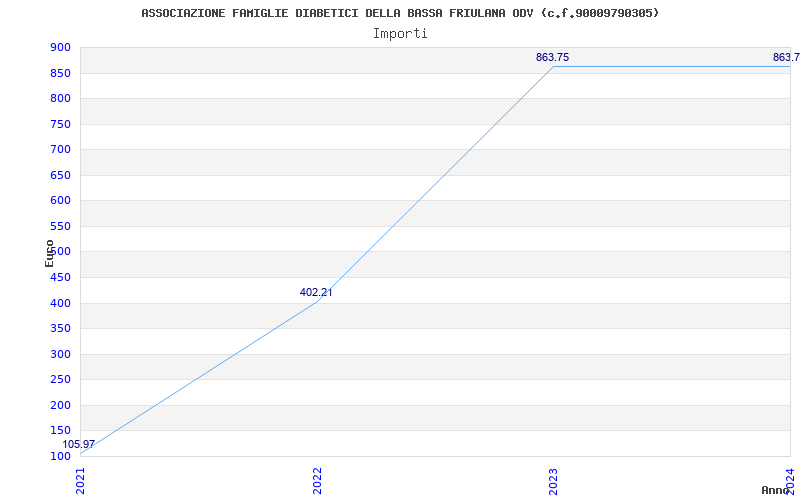Click the 650 y-axis tick label
Viewport: 800px width, 500px height.
60,175
